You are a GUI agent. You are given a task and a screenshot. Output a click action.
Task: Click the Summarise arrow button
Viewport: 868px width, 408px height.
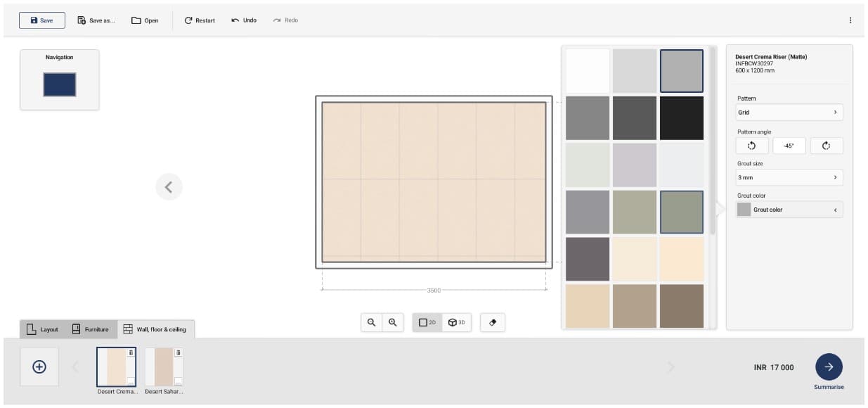tap(829, 366)
